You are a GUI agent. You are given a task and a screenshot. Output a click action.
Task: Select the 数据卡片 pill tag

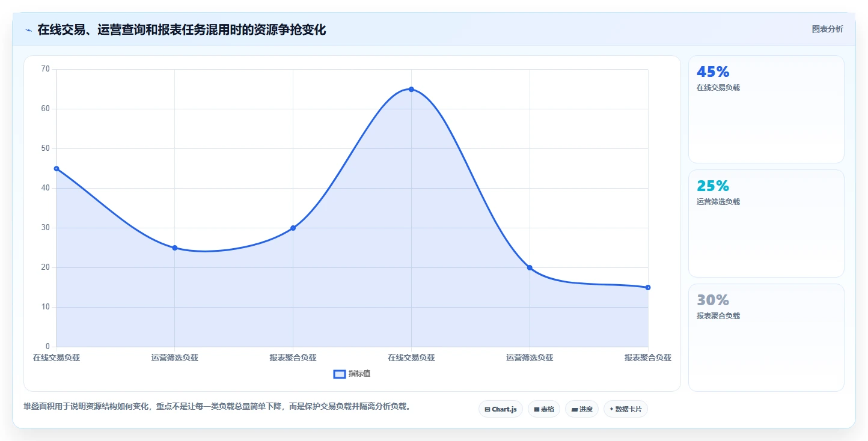pyautogui.click(x=626, y=409)
